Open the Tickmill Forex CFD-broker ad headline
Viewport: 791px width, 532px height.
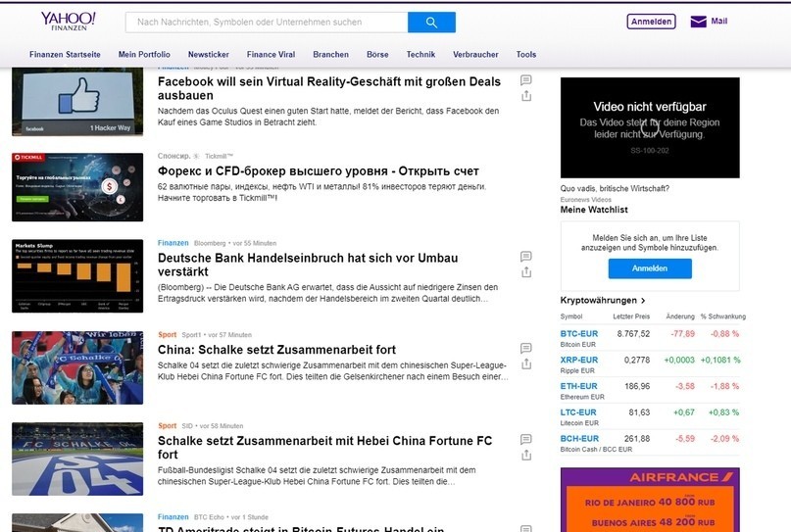[x=319, y=170]
